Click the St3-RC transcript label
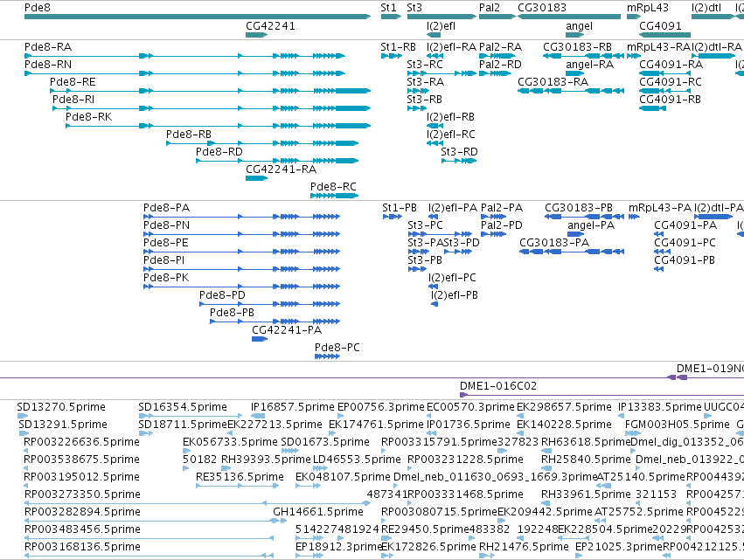 (425, 65)
